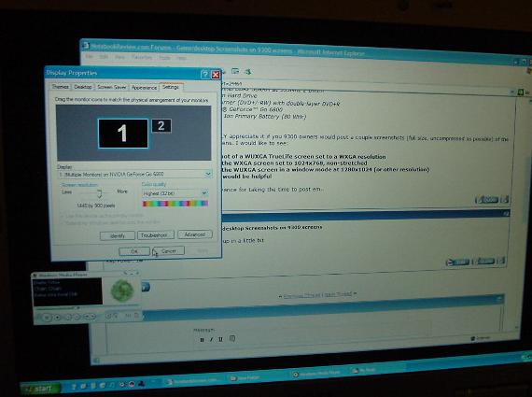532x397 pixels.
Task: Click the Screen resolution slider handle
Action: coord(99,193)
